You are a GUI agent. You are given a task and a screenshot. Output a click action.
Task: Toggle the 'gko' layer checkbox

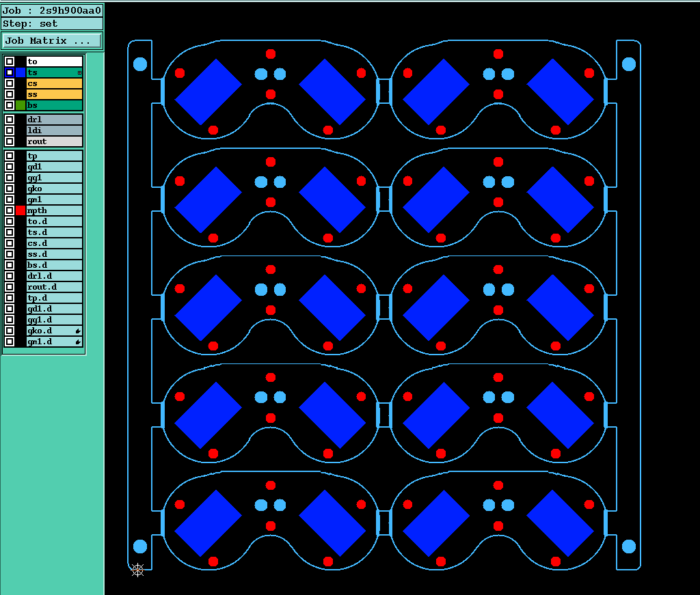10,189
